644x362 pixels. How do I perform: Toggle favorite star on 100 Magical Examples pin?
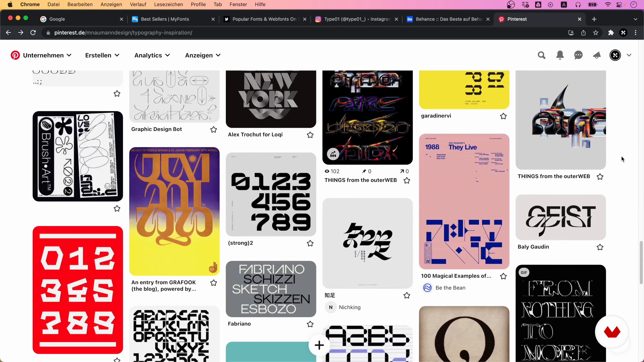tap(503, 276)
